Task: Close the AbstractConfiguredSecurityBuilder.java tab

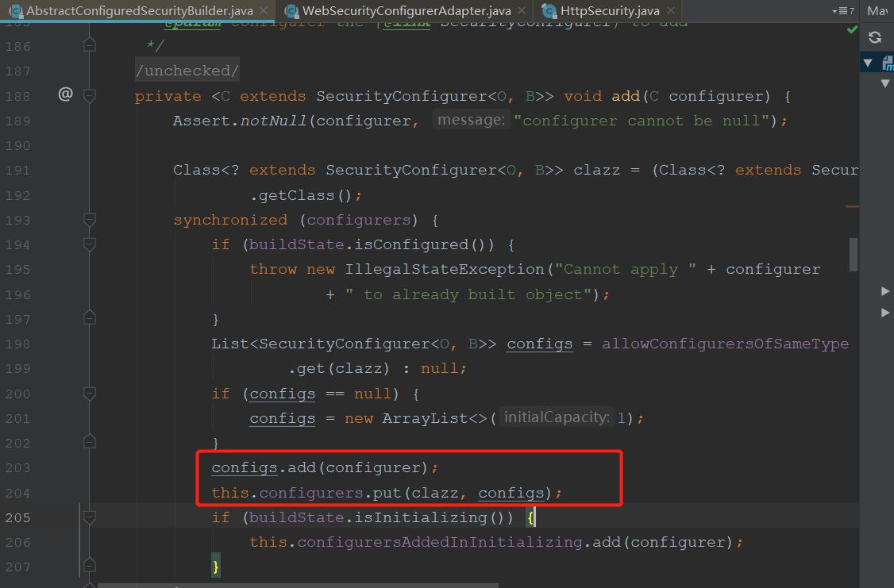Action: [263, 11]
